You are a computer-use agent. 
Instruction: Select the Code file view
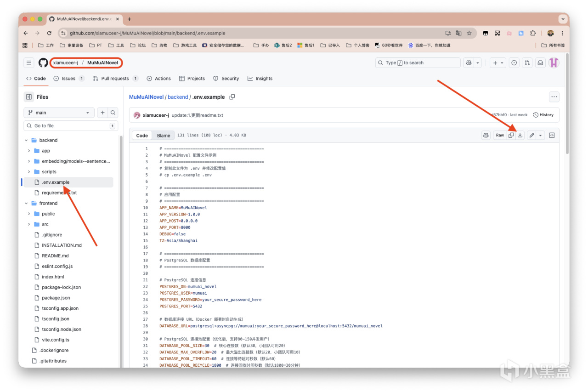tap(142, 136)
